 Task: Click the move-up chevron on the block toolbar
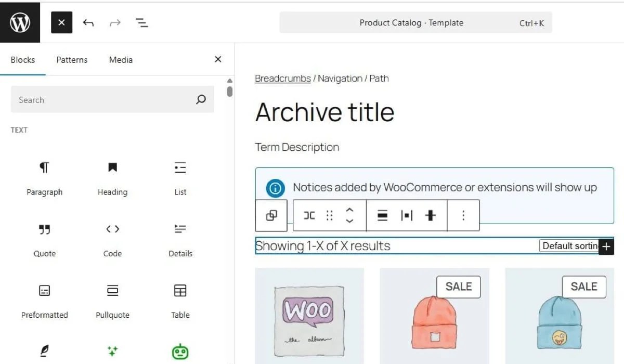[x=349, y=210]
